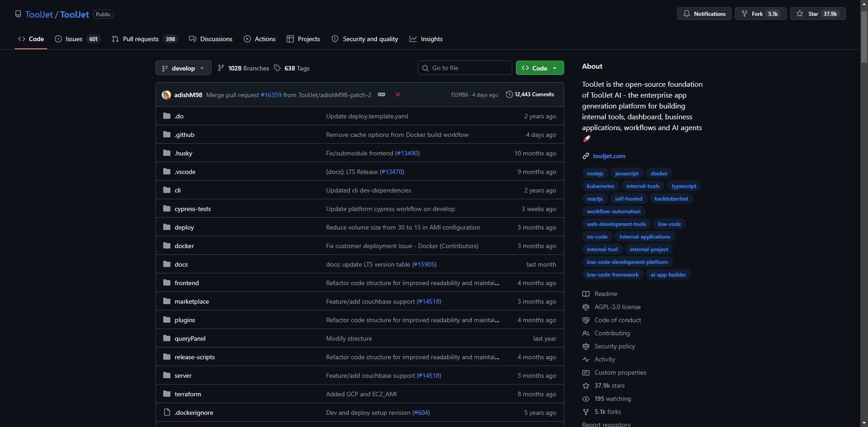
Task: Open the docs folder
Action: pos(181,264)
